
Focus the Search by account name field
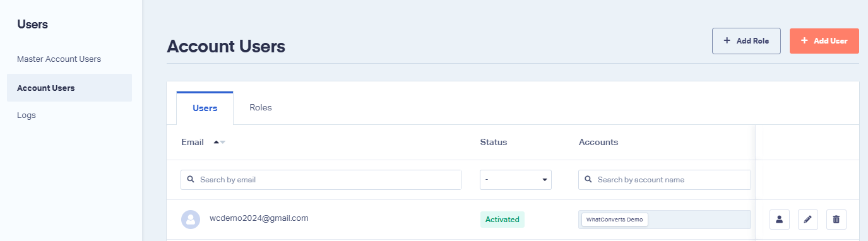[x=665, y=180]
